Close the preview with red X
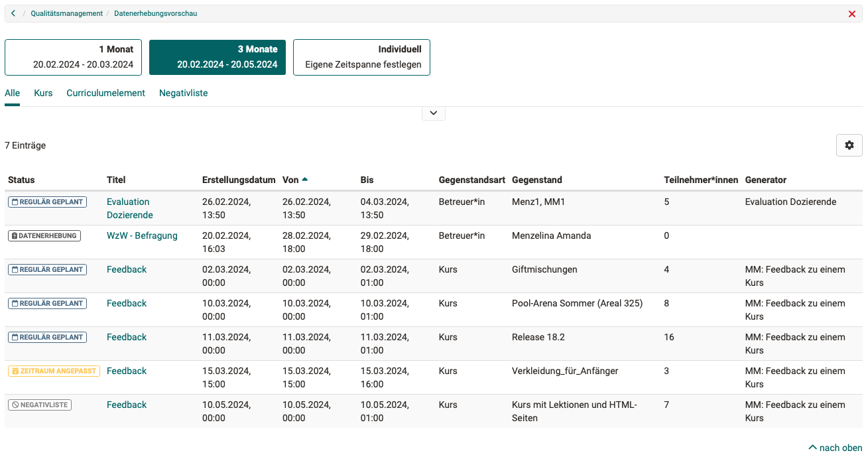The height and width of the screenshot is (459, 868). pos(852,14)
